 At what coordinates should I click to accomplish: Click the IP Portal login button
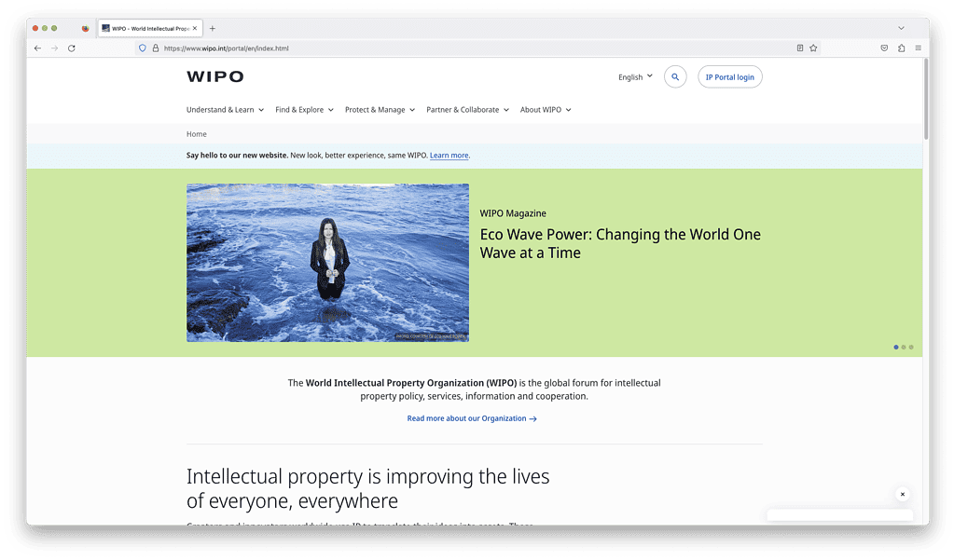pos(729,77)
